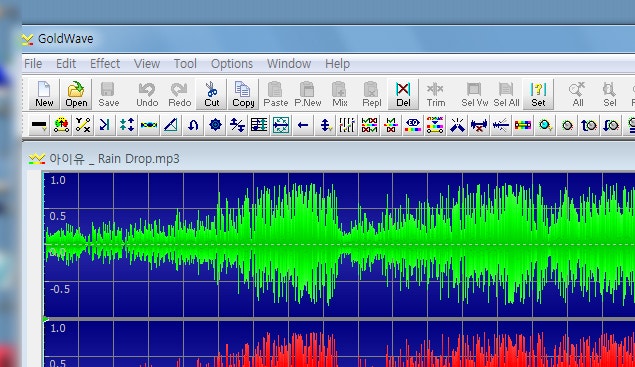Click the Open file toolbar button
Screen dimensions: 635x367
pos(76,94)
